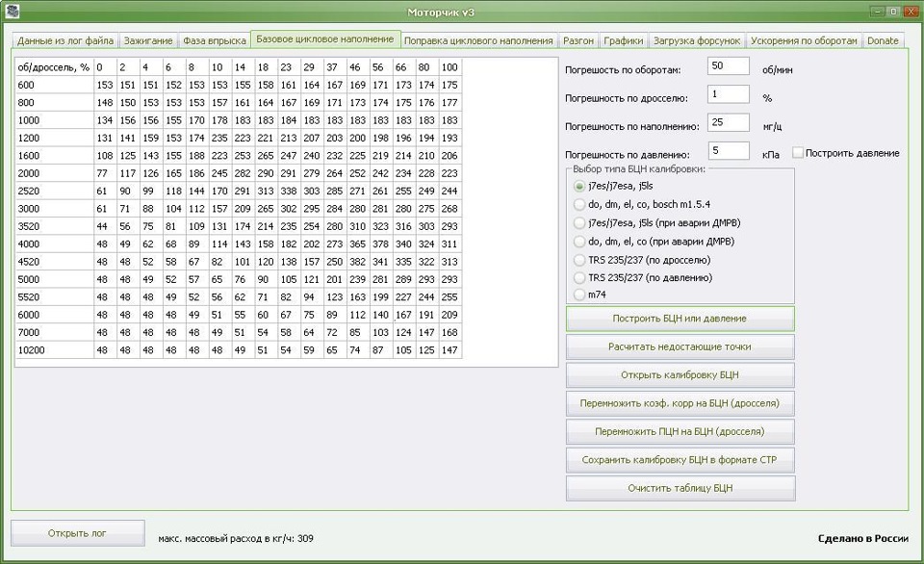Screen dimensions: 924x564
Task: Click the 3000 rpm row header
Action: (54, 209)
